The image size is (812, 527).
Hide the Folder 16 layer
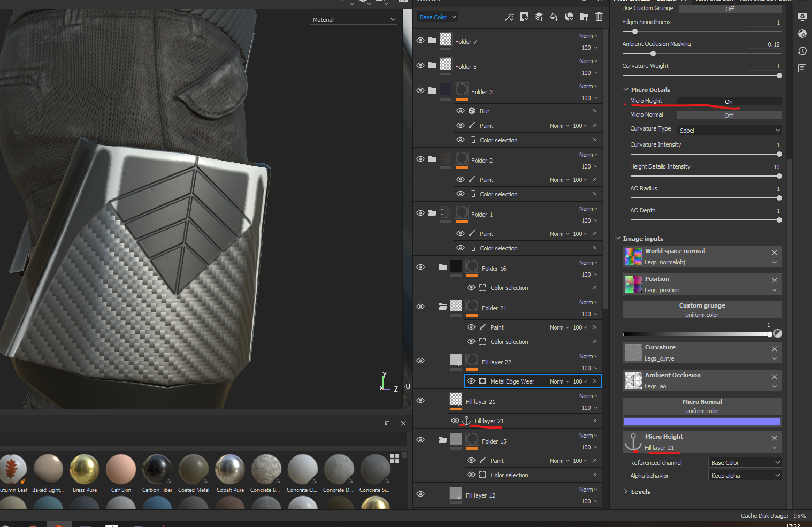420,267
